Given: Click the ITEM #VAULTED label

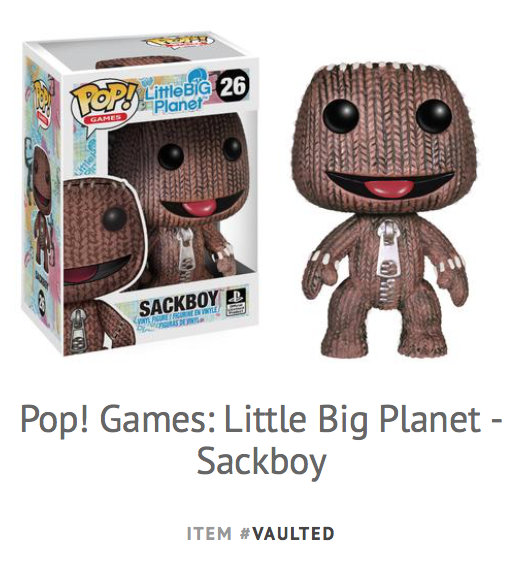Looking at the screenshot, I should coord(261,533).
